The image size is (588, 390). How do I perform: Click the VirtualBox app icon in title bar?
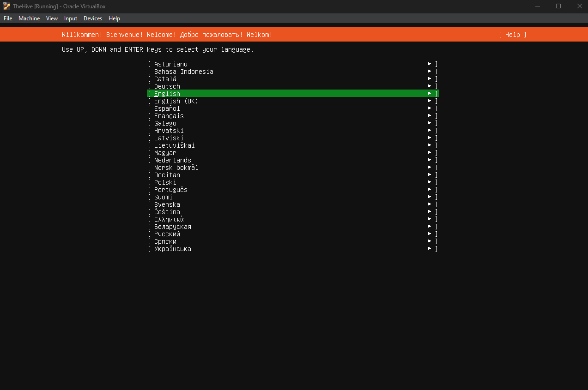[6, 6]
